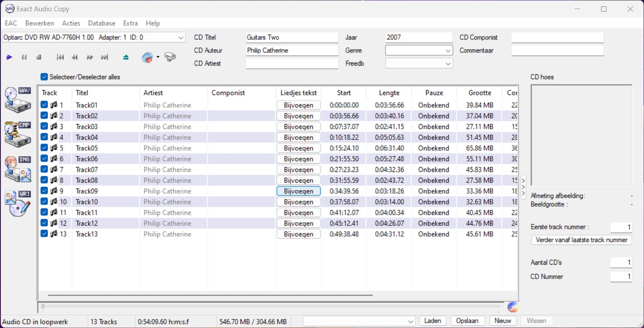Click the rewind icon

(75, 57)
